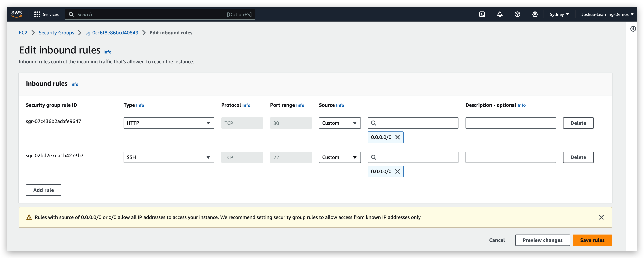Screen dimensions: 644x258
Task: Open the Joshua-Learning-Demos account menu
Action: point(607,14)
